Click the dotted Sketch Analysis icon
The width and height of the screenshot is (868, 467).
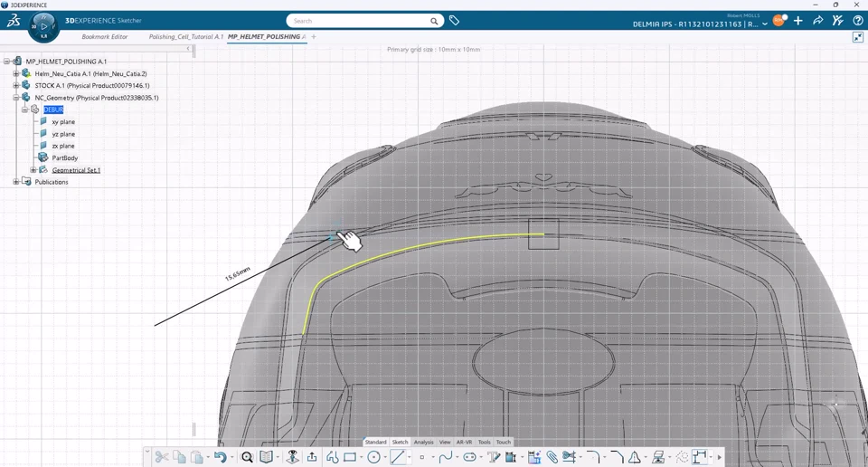point(682,457)
